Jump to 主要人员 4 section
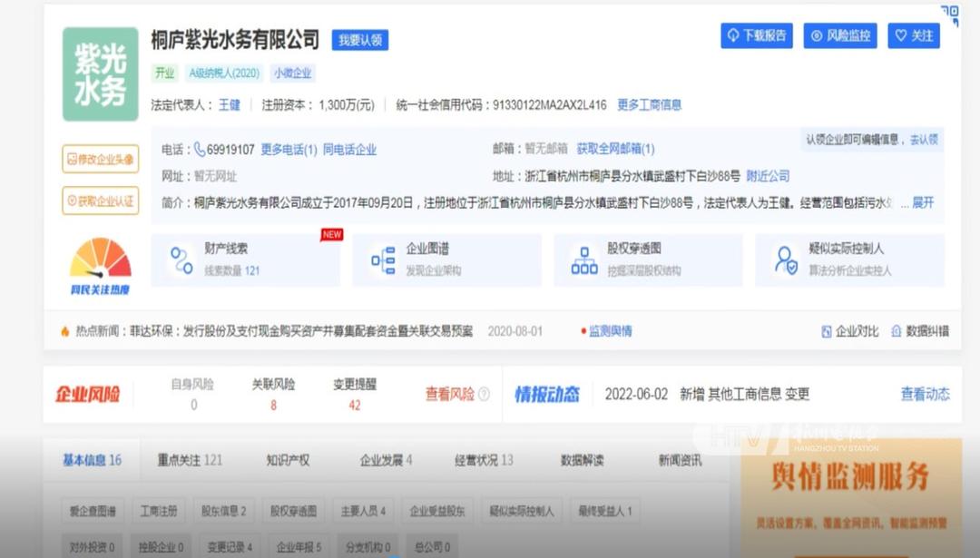The height and width of the screenshot is (558, 980). pyautogui.click(x=363, y=511)
